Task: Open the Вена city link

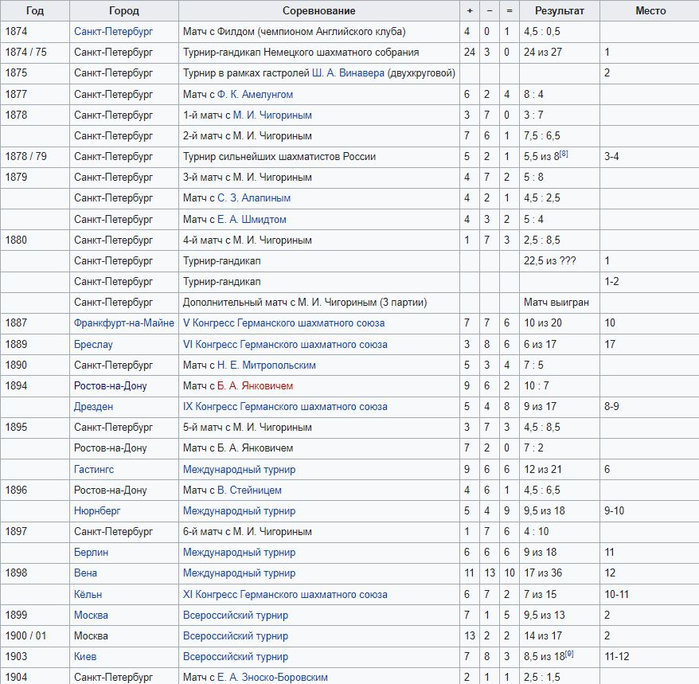Action: coord(86,573)
